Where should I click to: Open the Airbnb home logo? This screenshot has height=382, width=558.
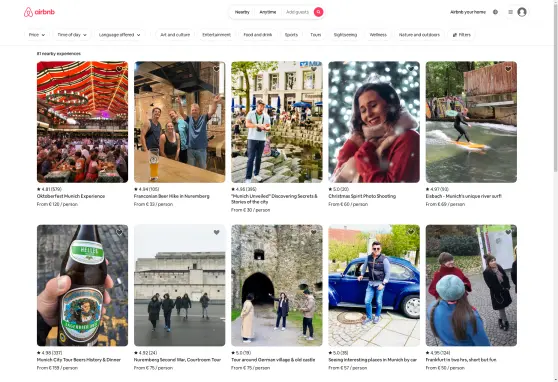tap(39, 12)
